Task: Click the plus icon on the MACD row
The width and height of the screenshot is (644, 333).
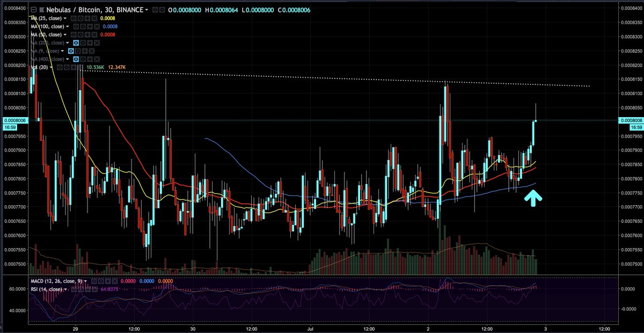Action: [x=108, y=280]
